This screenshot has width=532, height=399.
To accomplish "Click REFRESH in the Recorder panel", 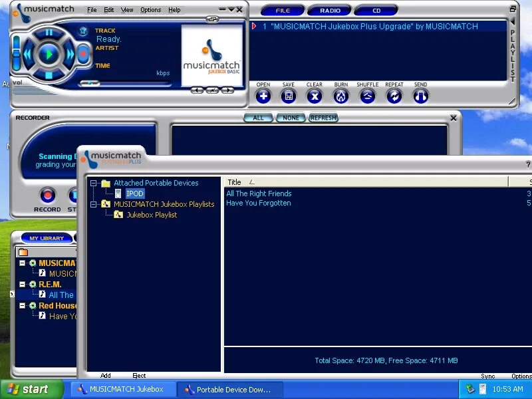I will 323,118.
